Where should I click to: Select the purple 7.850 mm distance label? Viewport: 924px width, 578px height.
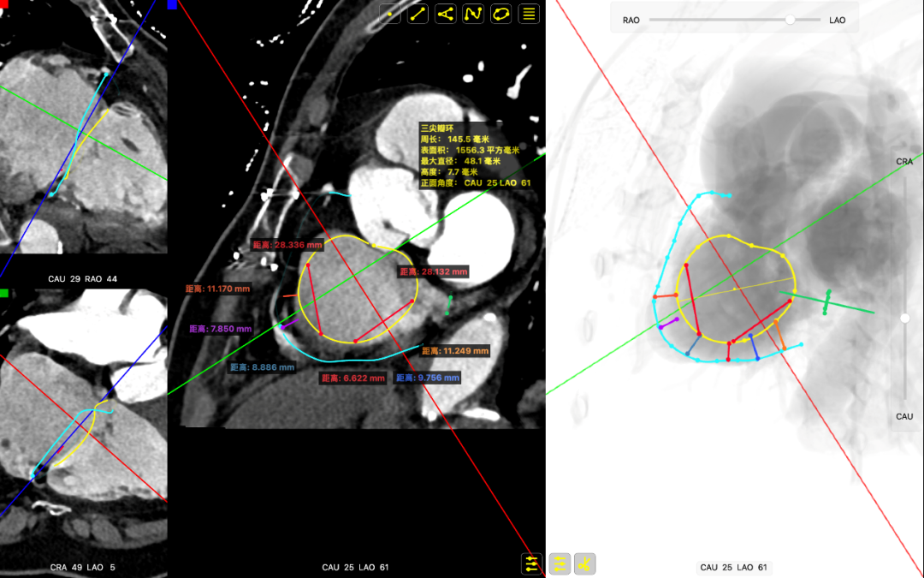(x=221, y=329)
